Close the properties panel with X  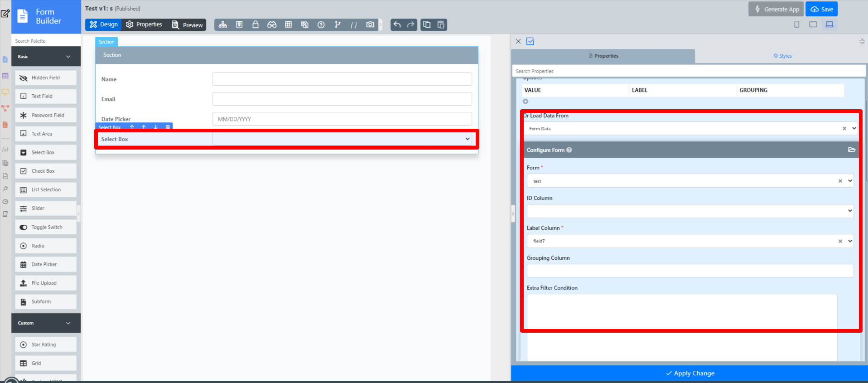pyautogui.click(x=518, y=41)
